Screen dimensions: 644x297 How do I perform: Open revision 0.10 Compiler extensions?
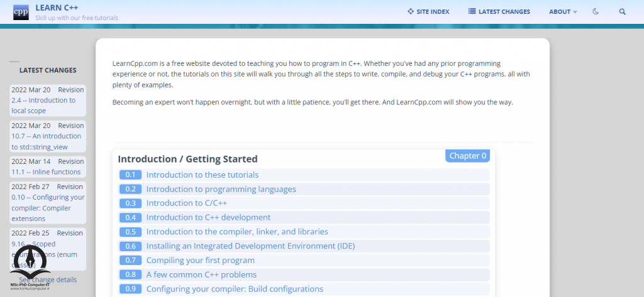[x=48, y=208]
